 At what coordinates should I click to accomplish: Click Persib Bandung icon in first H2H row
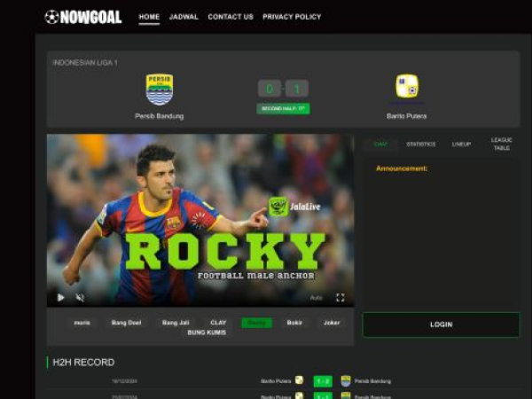[x=346, y=380]
